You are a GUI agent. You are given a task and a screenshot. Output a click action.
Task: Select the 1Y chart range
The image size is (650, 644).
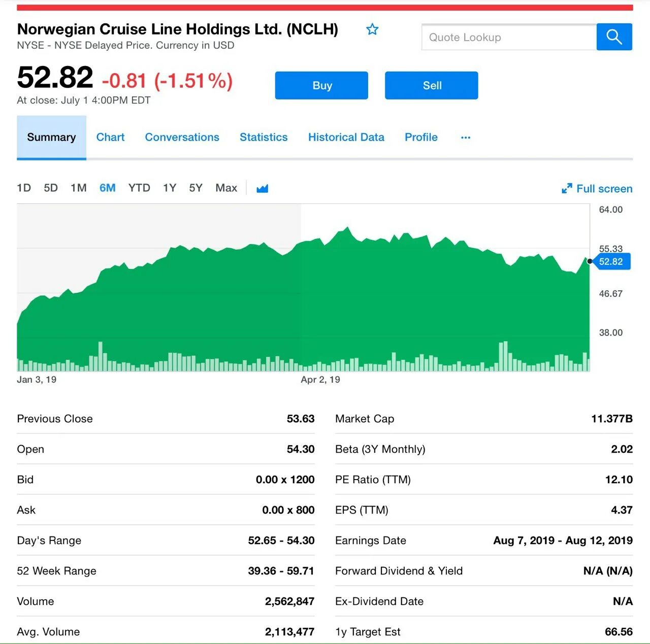click(x=170, y=188)
